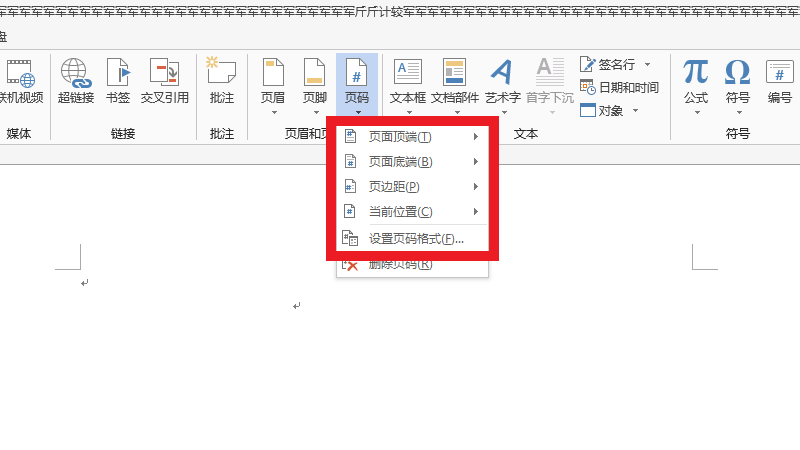Choose Format Page Numbers (设置页码格式)
Viewport: 800px width, 450px height.
point(415,239)
